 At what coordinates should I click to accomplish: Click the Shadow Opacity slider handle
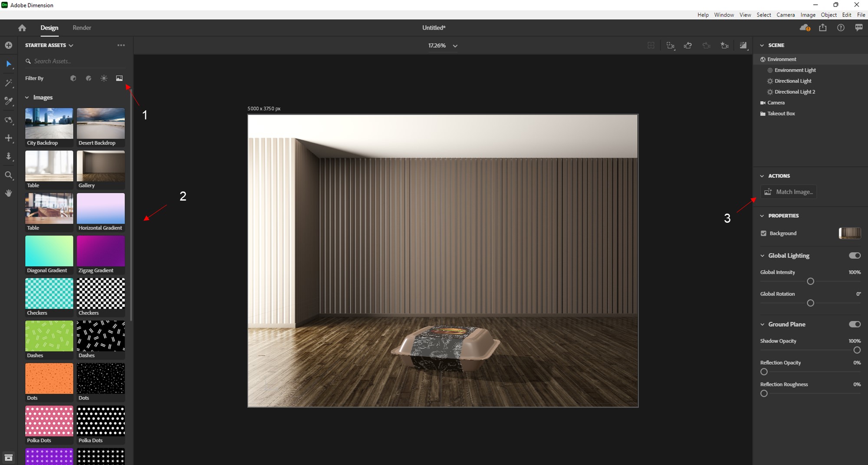point(857,350)
